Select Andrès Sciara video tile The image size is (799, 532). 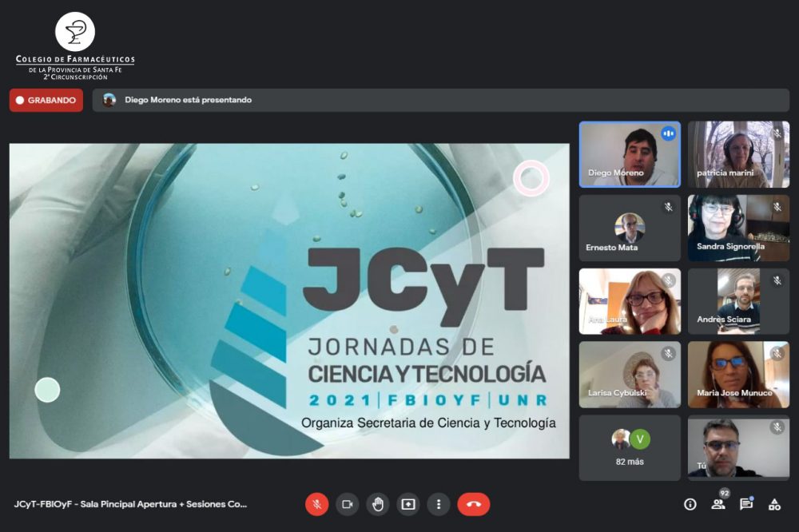tap(738, 301)
